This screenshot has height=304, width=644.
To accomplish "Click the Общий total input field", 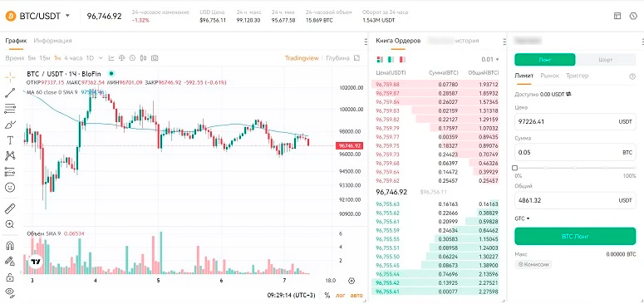I will 575,200.
